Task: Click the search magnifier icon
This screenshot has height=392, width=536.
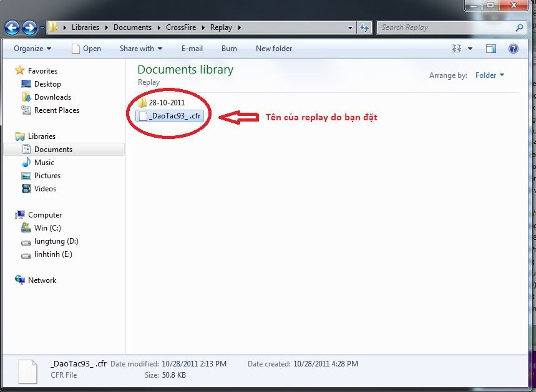Action: [x=519, y=27]
